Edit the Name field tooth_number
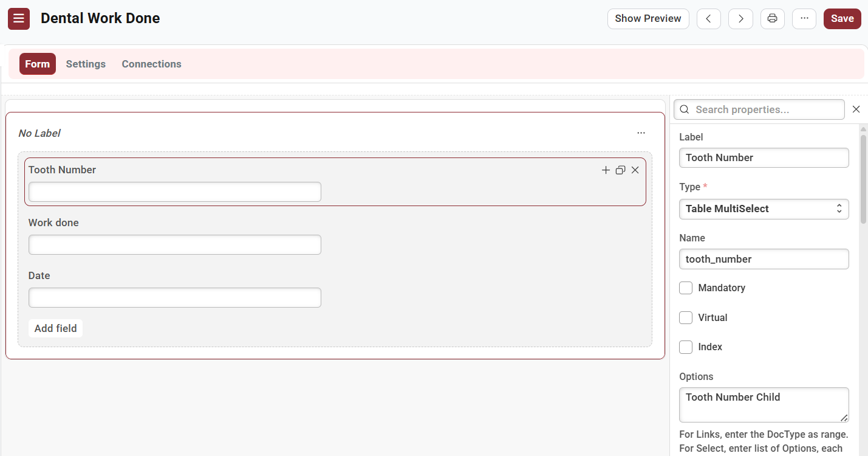The image size is (868, 456). [x=764, y=259]
